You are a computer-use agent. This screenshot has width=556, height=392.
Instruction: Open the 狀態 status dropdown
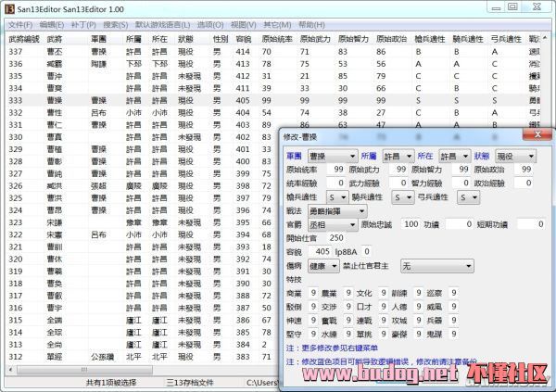(529, 157)
